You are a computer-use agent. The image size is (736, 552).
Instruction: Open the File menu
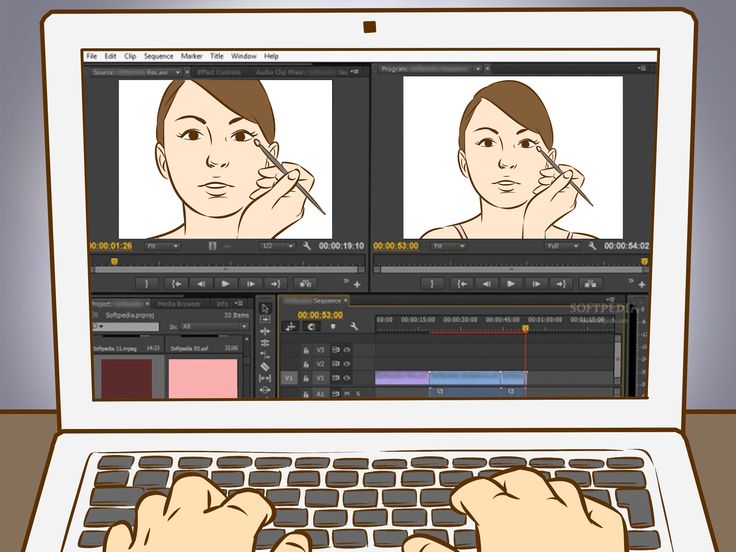[91, 56]
